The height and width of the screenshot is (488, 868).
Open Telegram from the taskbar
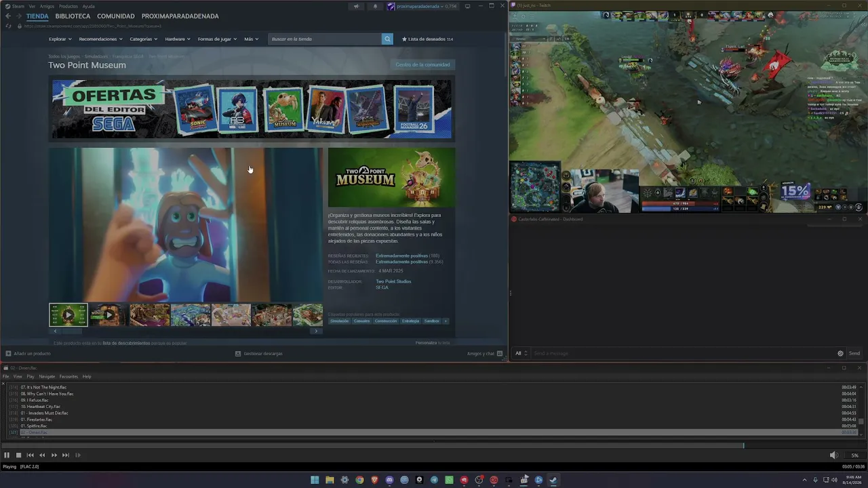pos(434,480)
